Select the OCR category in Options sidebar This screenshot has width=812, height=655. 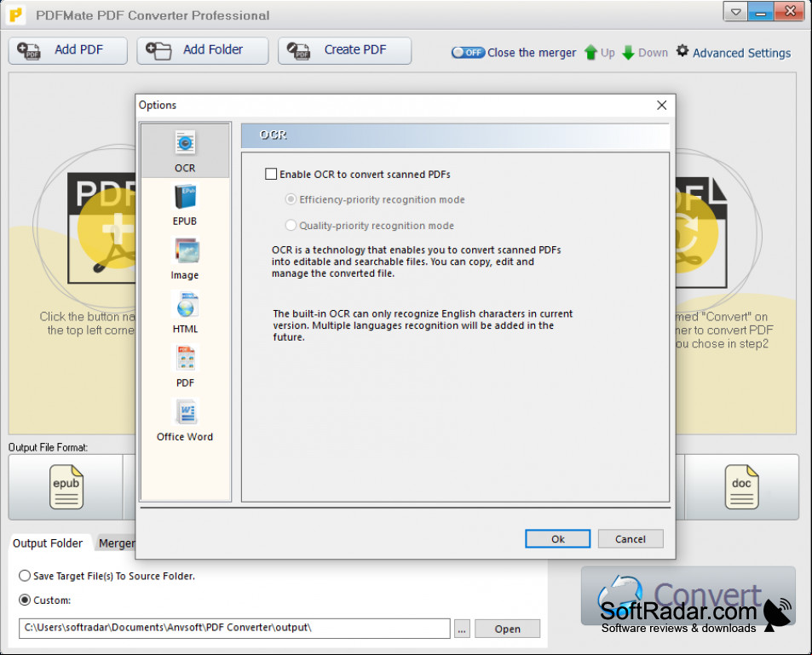coord(185,152)
